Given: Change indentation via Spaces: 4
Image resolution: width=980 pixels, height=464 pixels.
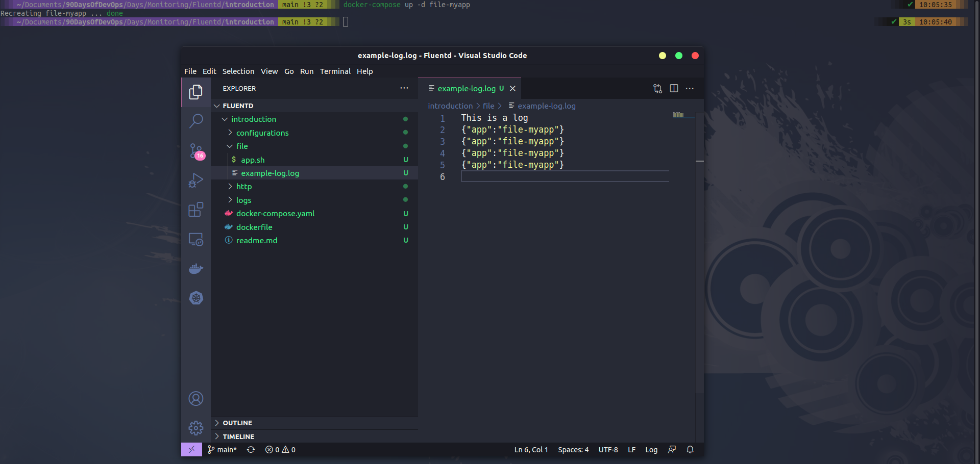Looking at the screenshot, I should tap(573, 450).
